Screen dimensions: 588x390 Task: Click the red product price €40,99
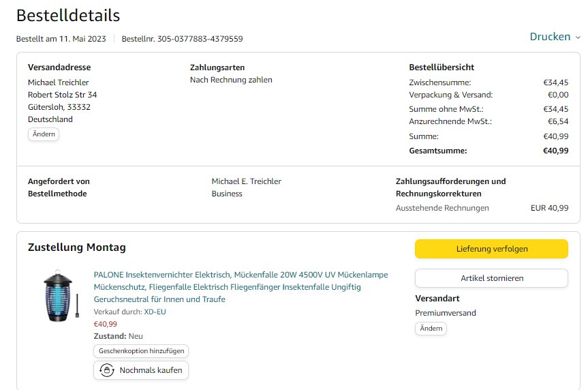105,324
